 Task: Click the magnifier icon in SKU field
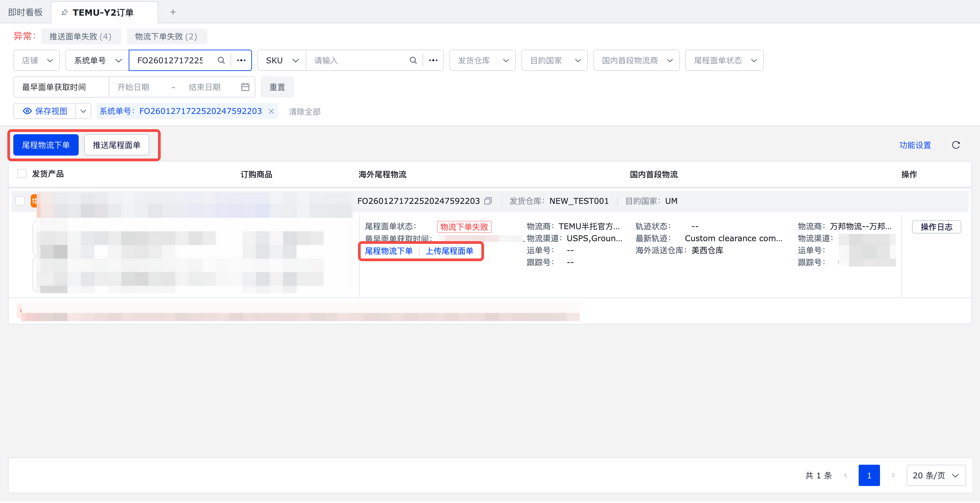(x=413, y=60)
